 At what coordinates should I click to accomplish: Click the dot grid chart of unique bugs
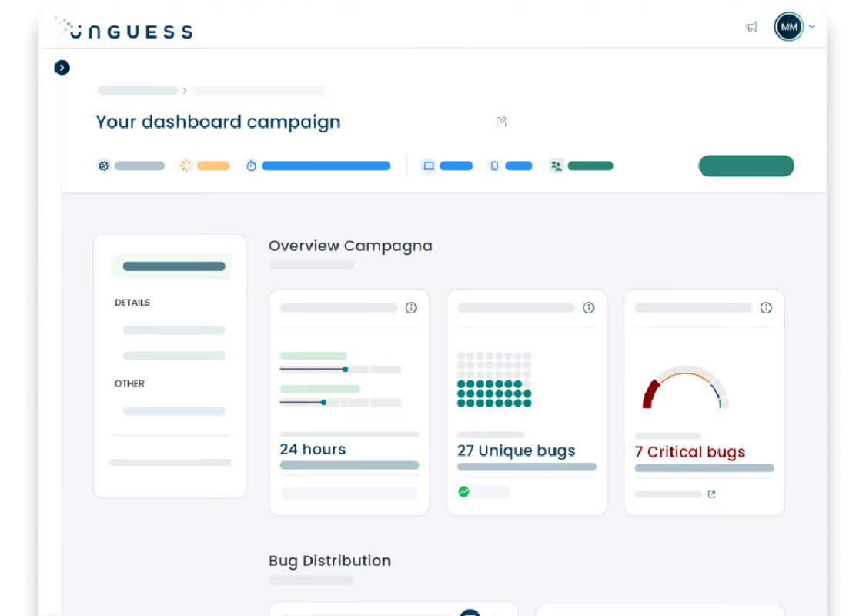494,380
